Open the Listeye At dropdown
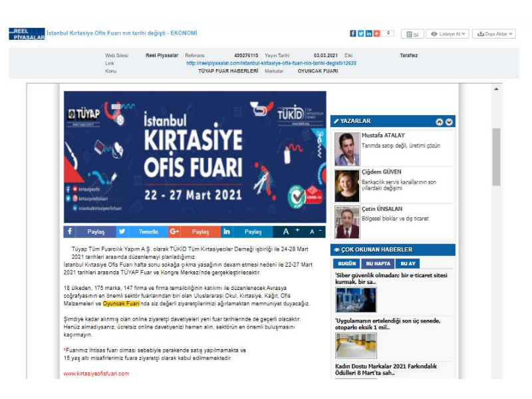Screen dimensions: 532x399 (x=448, y=34)
